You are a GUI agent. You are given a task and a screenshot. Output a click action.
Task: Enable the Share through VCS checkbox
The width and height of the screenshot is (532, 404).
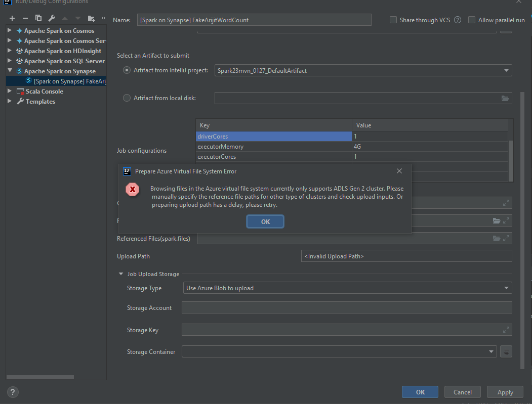pos(393,20)
